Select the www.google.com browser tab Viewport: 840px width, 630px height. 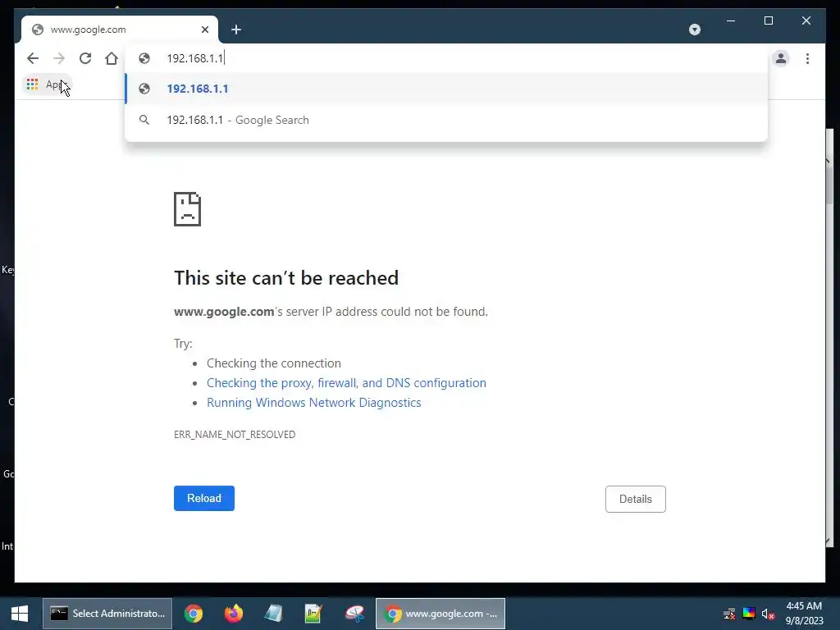click(x=119, y=30)
